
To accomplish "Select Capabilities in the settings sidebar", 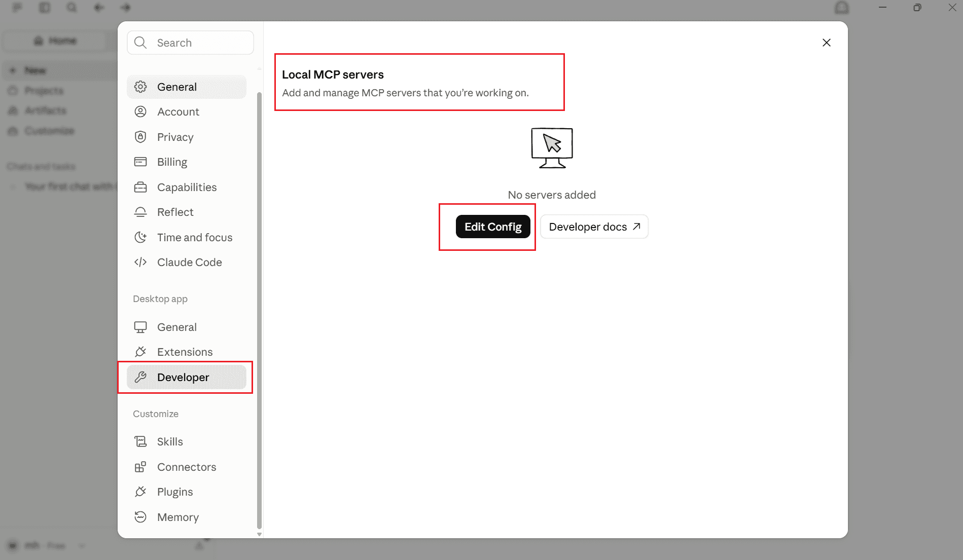I will [x=187, y=187].
